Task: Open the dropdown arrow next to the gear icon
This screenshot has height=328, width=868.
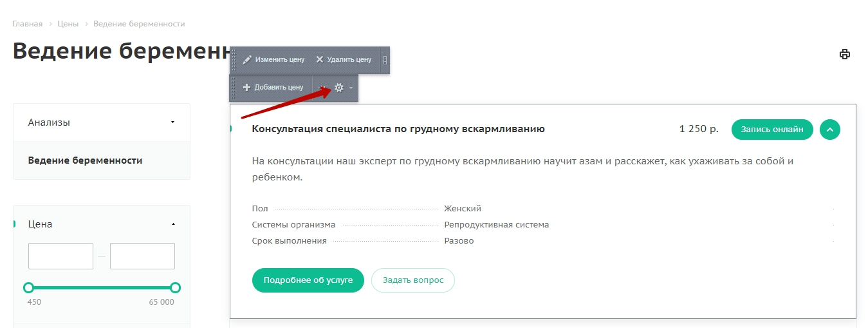Action: point(351,88)
